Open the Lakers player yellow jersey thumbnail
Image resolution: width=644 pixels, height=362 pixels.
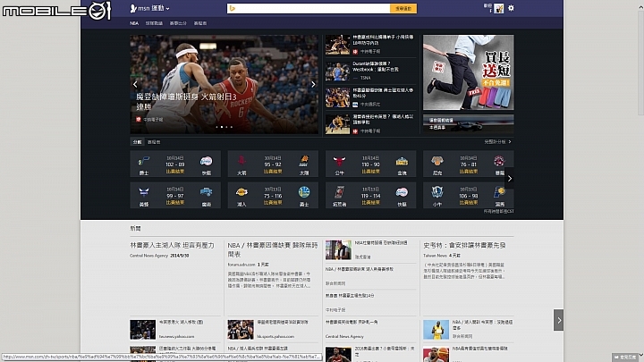(x=436, y=330)
